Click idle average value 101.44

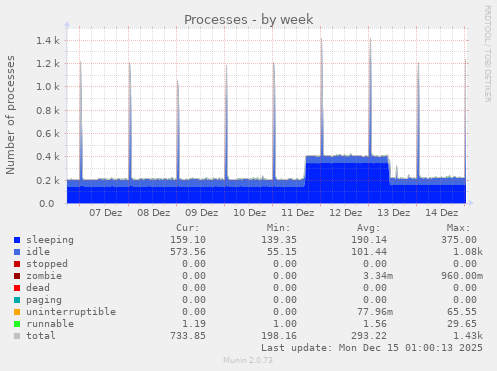click(x=369, y=252)
